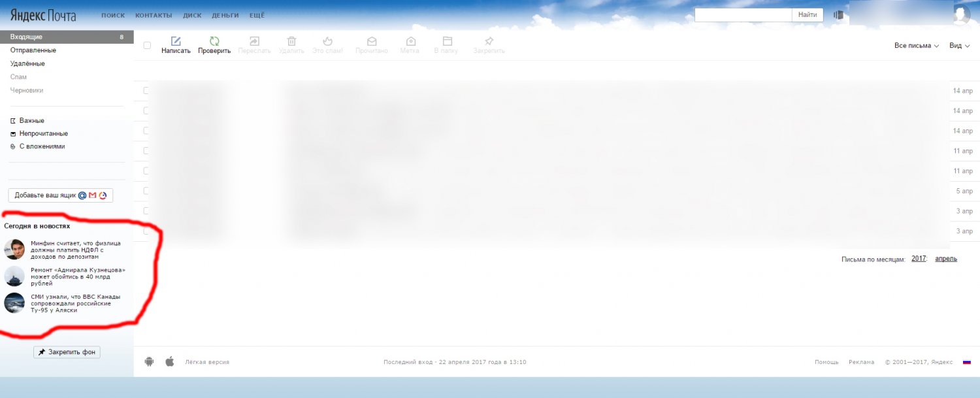Viewport: 980px width, 398px height.
Task: Pin message using the Закрепить icon
Action: click(489, 41)
